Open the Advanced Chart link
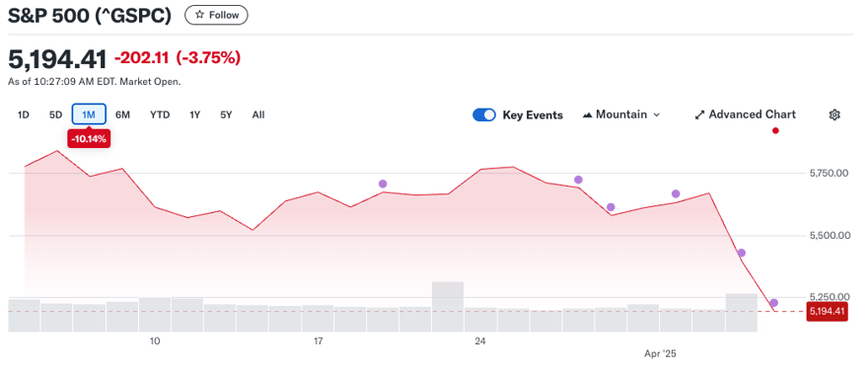Viewport: 868px width, 371px height. coord(746,114)
